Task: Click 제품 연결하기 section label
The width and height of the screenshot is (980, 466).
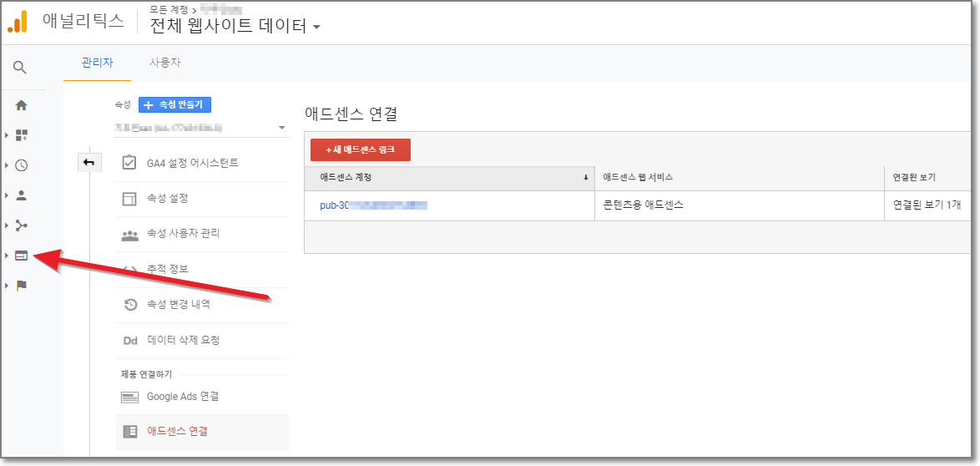Action: coord(146,374)
